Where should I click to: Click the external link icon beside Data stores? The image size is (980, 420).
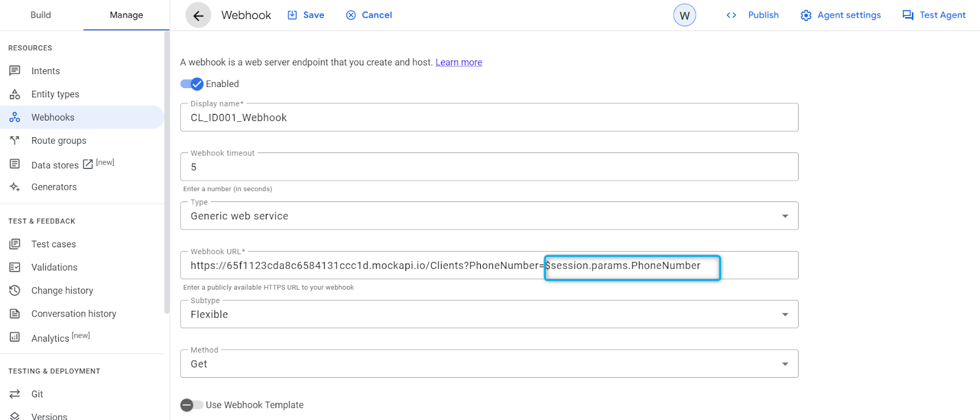point(88,165)
